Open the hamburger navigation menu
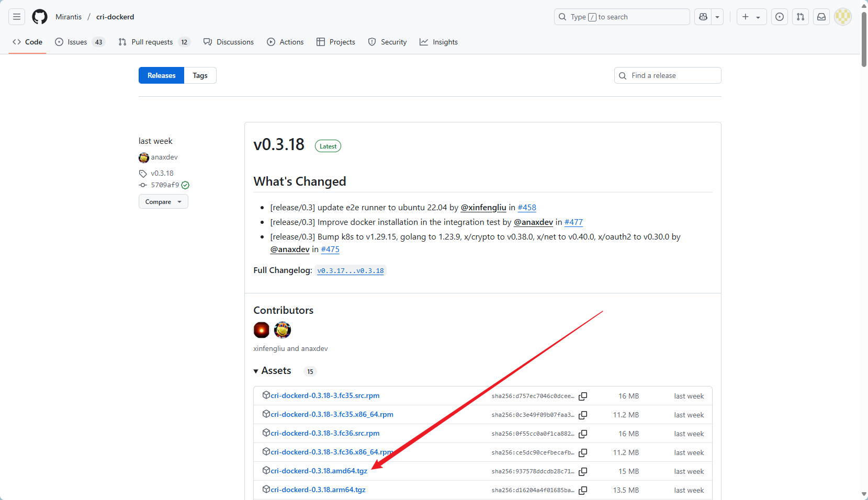The height and width of the screenshot is (500, 868). click(17, 17)
